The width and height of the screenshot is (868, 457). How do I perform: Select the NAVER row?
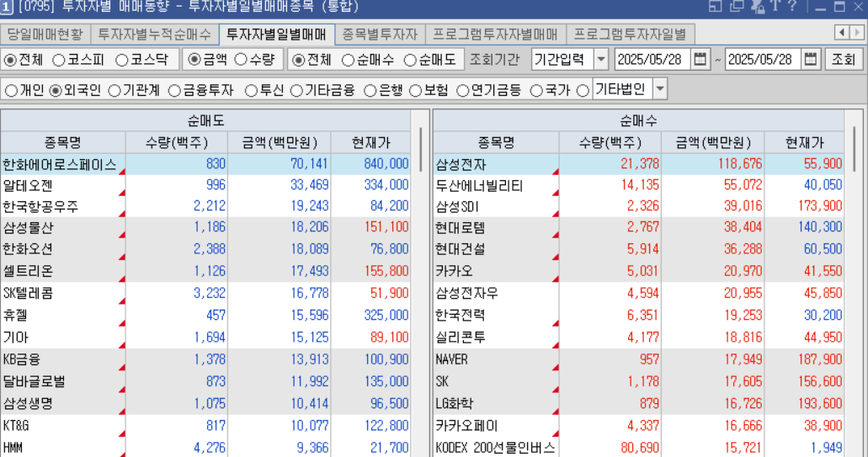click(x=639, y=359)
